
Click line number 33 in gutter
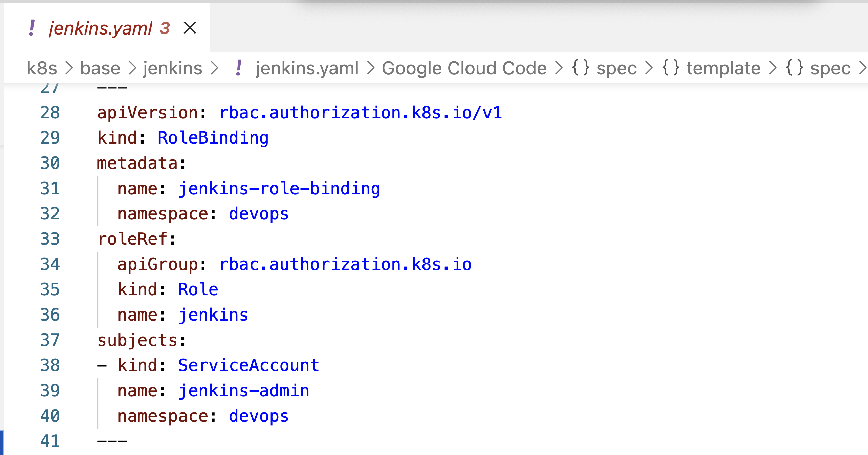[x=50, y=239]
